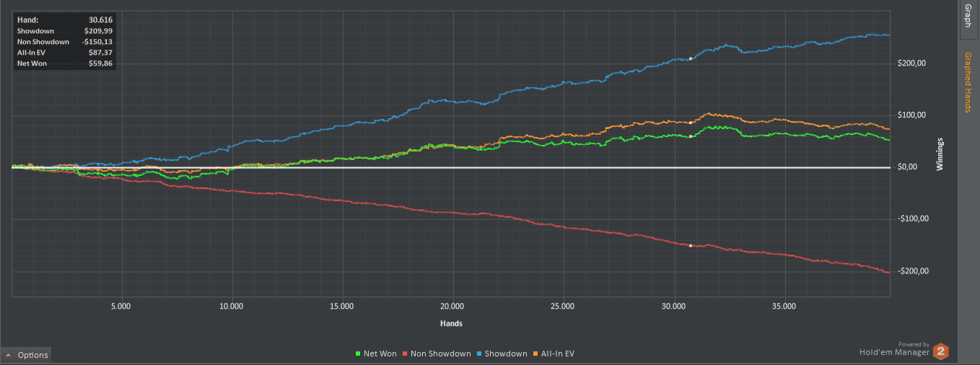
Task: Click the Hands axis label
Action: coord(451,323)
